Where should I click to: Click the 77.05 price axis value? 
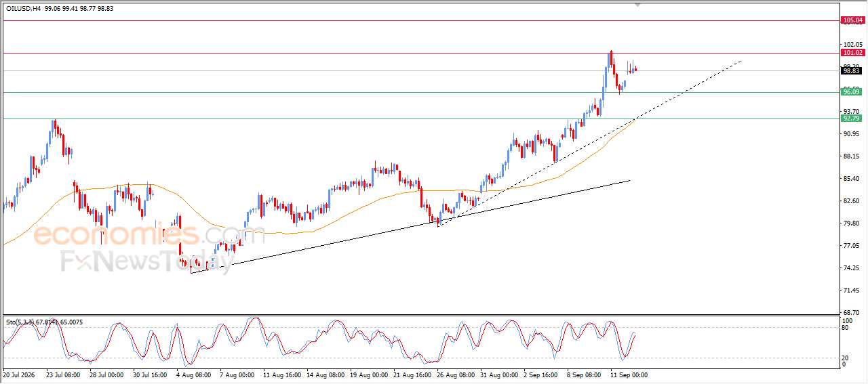pyautogui.click(x=851, y=246)
